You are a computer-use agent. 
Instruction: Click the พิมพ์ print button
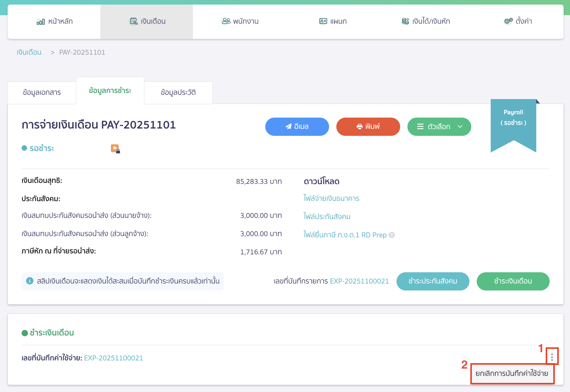[x=368, y=127]
